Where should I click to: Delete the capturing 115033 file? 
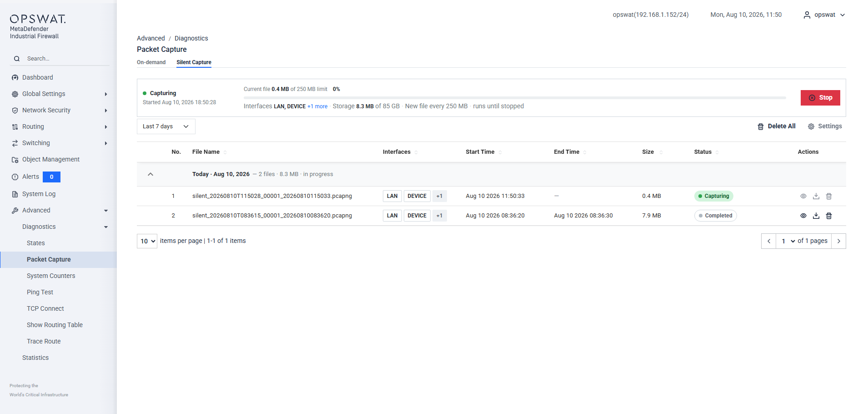coord(829,196)
